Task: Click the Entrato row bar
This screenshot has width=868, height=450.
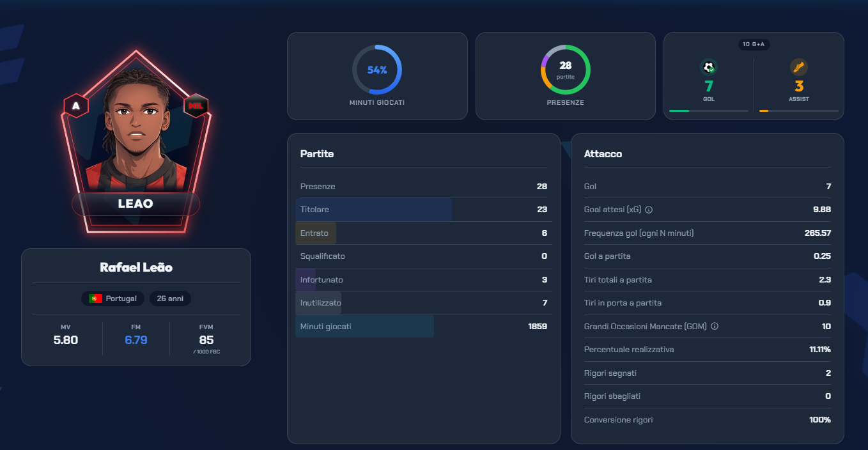Action: coord(316,233)
